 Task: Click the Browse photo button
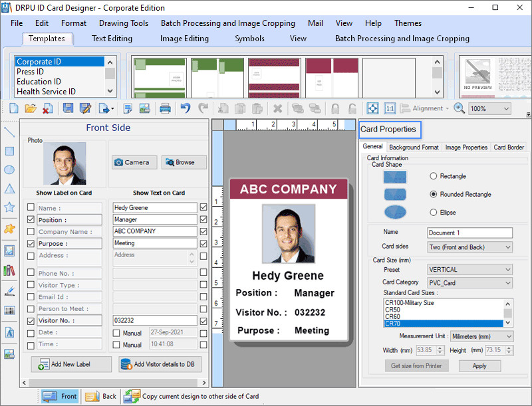click(x=184, y=162)
